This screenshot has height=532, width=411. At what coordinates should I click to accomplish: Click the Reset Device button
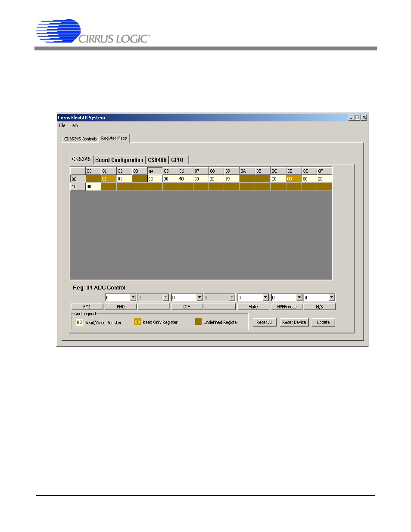[294, 322]
